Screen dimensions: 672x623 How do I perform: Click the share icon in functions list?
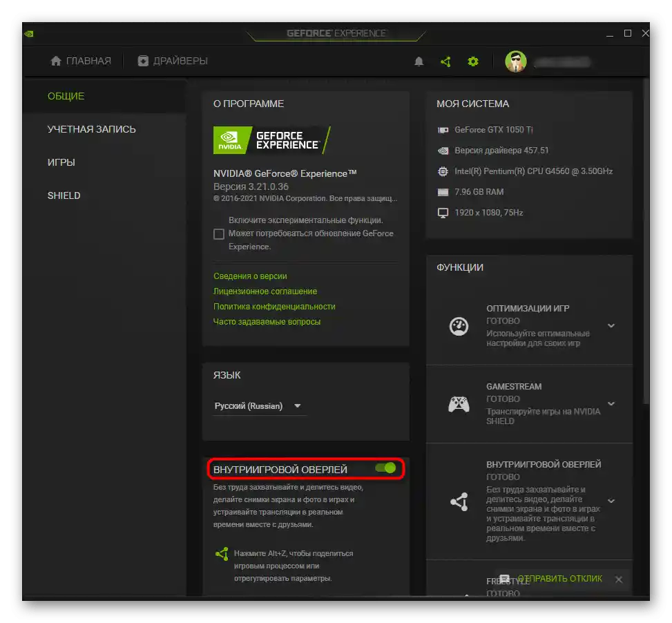pos(459,501)
